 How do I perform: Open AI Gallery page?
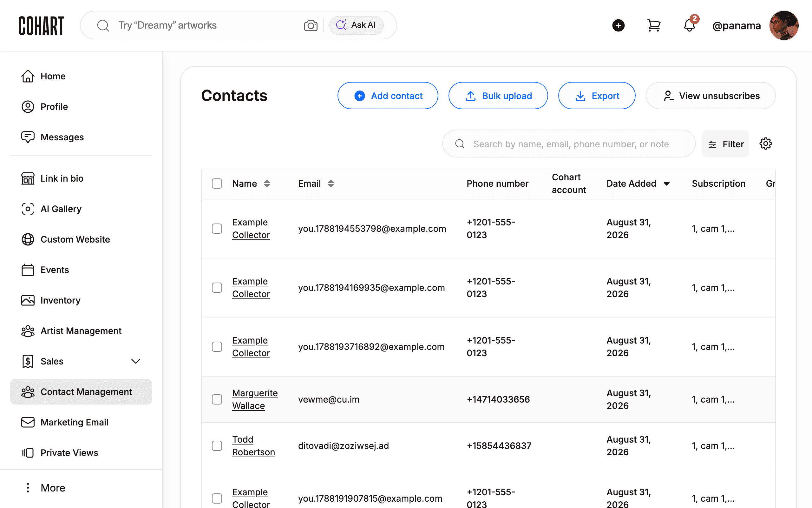tap(81, 209)
